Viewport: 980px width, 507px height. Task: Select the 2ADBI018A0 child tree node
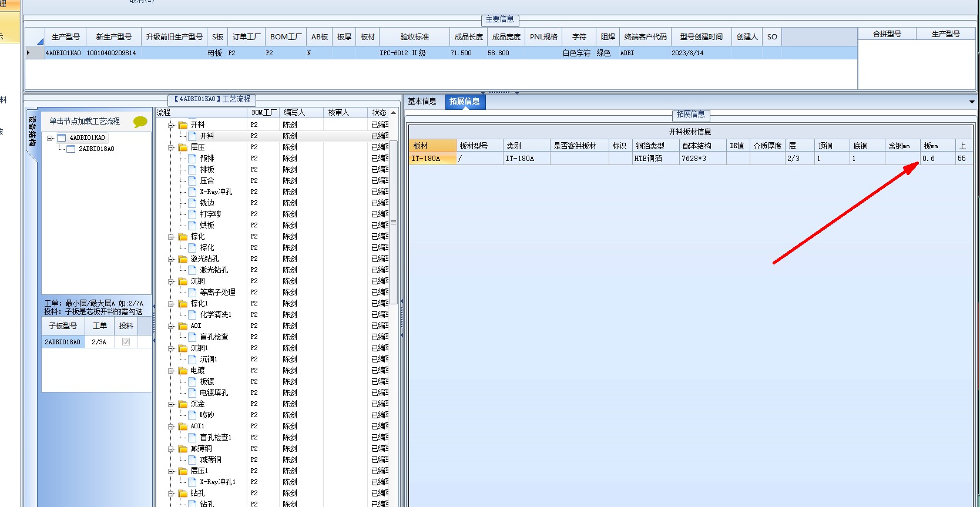tap(96, 149)
